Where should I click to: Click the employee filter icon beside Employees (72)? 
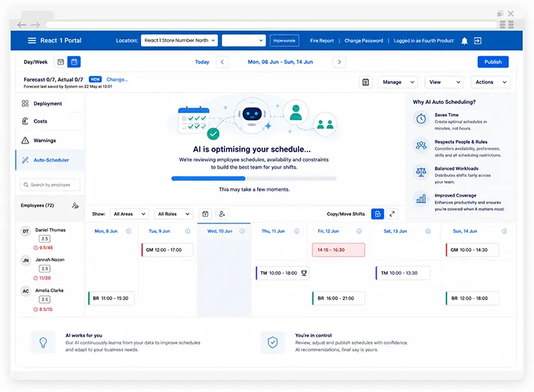tap(75, 206)
